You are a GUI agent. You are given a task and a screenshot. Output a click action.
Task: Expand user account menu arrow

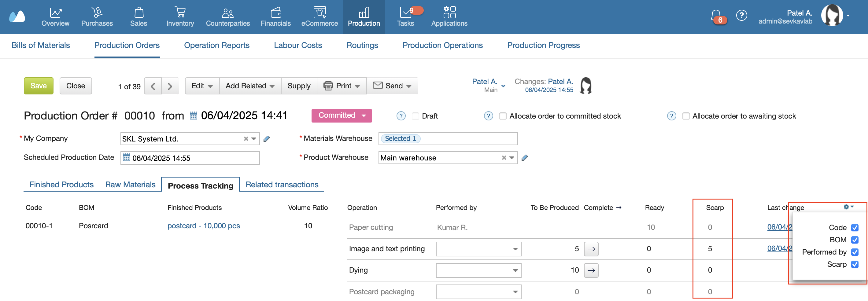[848, 16]
